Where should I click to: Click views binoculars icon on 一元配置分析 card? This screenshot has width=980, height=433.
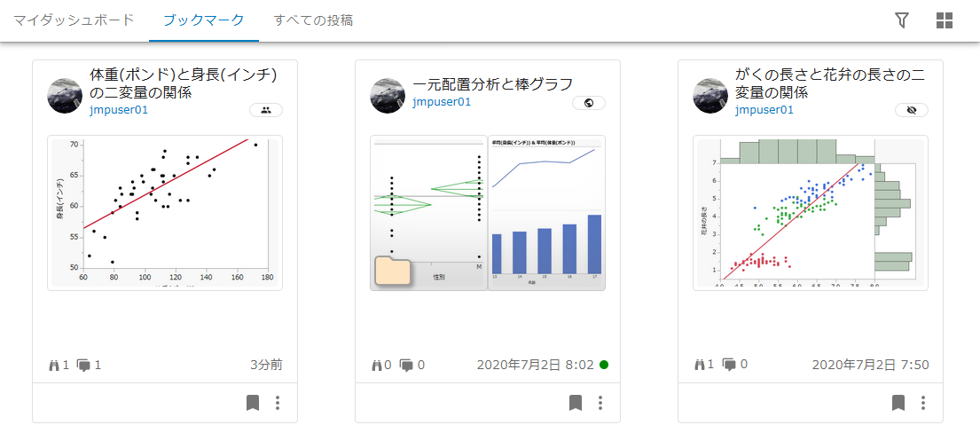[x=376, y=364]
